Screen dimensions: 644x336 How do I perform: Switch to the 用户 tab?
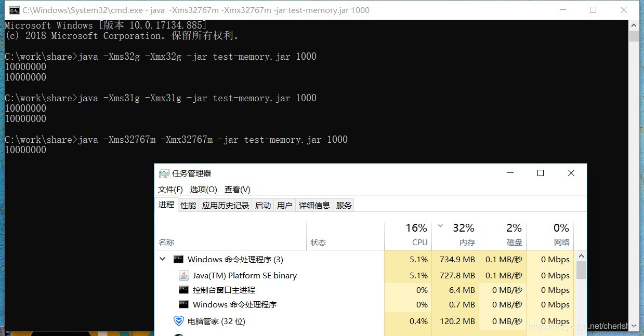(x=285, y=205)
